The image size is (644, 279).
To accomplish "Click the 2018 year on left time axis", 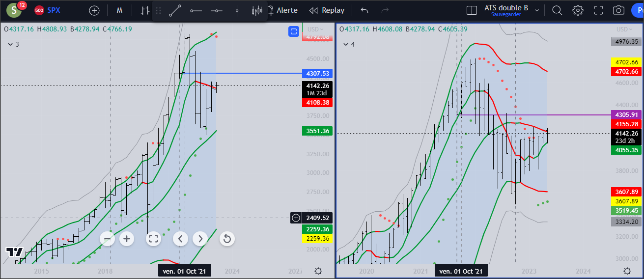I will [x=105, y=271].
